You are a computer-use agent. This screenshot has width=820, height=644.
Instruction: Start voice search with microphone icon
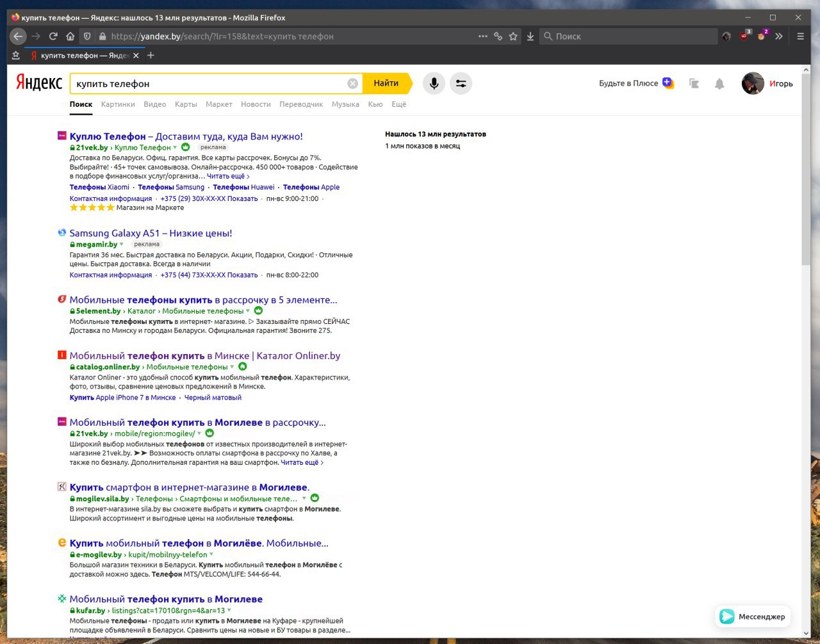434,83
